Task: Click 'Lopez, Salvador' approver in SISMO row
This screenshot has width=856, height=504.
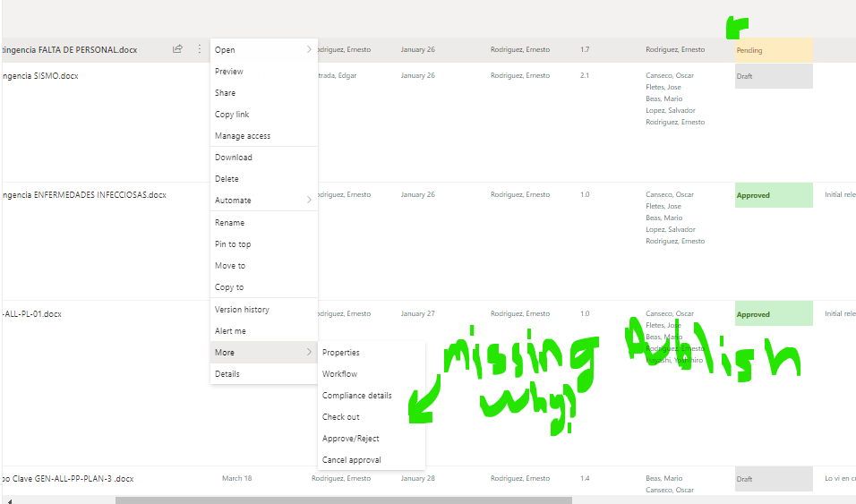Action: (671, 110)
